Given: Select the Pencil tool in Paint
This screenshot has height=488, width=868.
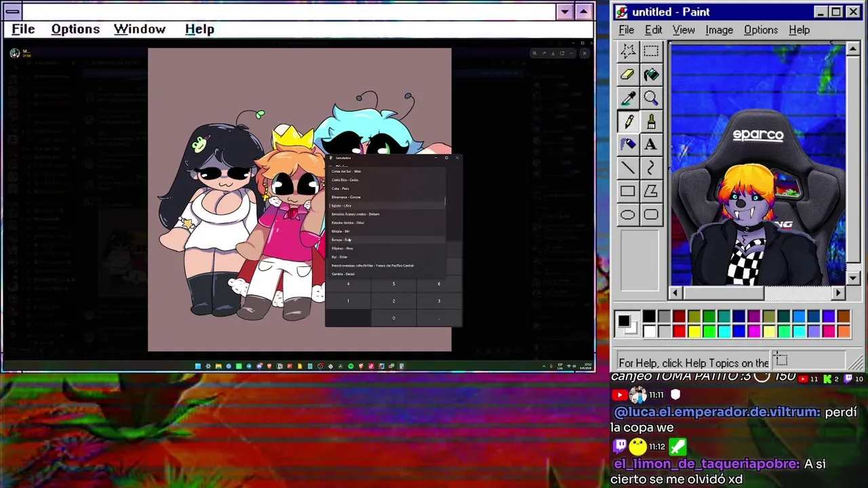Looking at the screenshot, I should [x=627, y=121].
